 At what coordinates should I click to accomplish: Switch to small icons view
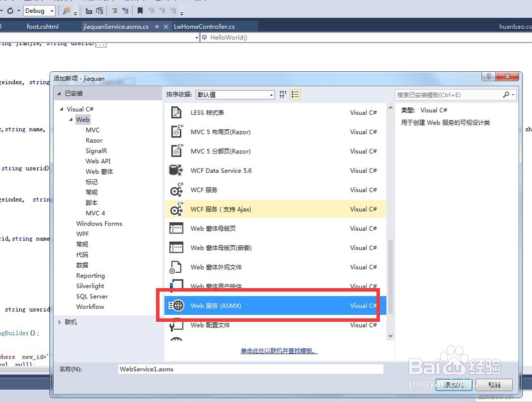point(283,95)
